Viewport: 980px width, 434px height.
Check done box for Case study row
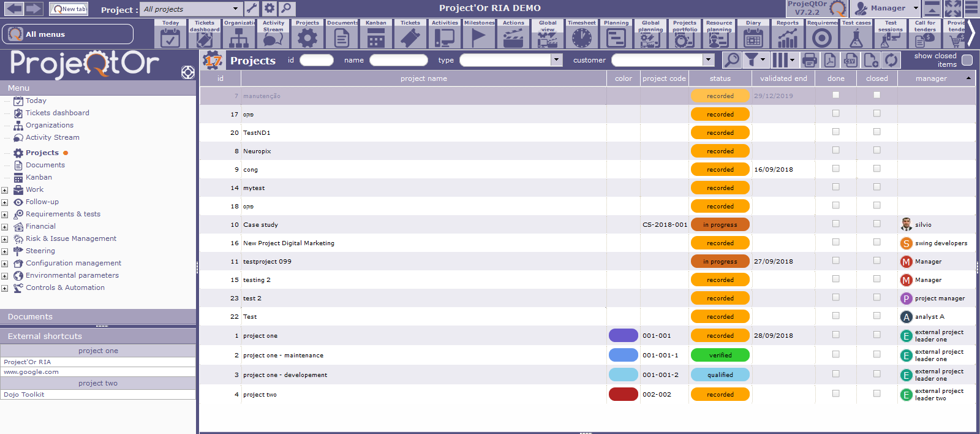[835, 224]
